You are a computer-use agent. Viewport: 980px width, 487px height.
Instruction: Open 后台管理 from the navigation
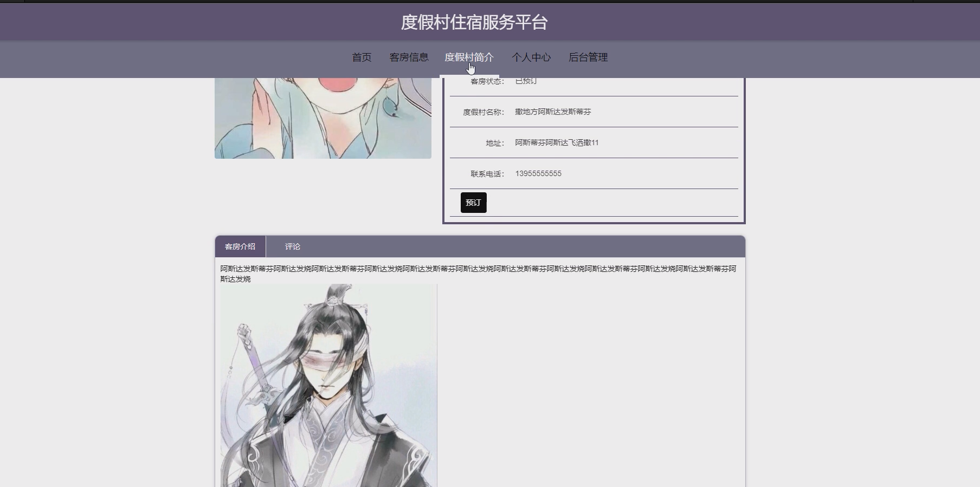pos(588,57)
